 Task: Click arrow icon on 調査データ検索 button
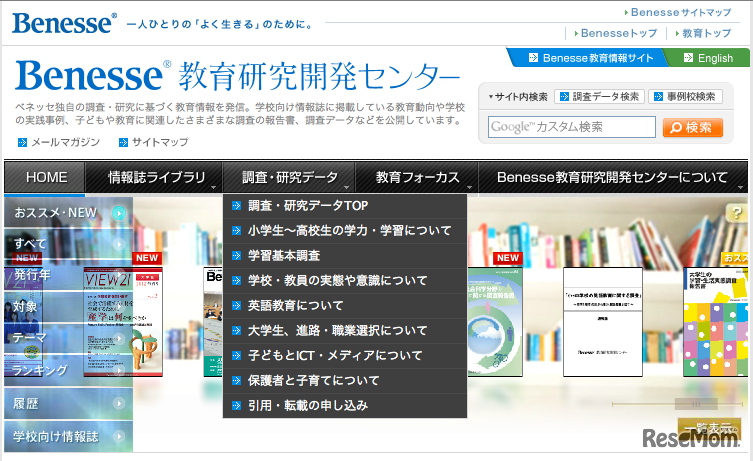tap(564, 97)
